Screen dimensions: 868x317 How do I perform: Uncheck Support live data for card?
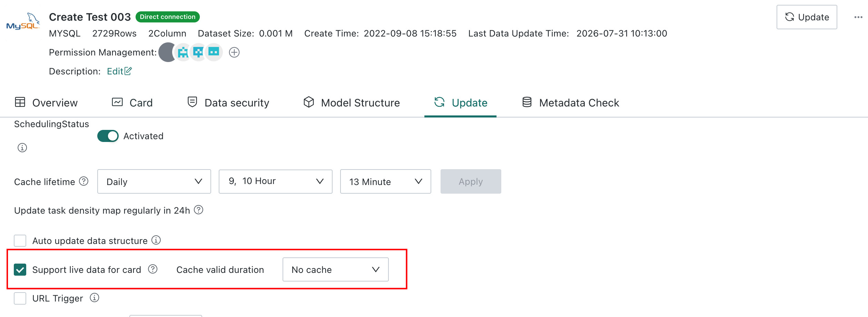(x=20, y=269)
